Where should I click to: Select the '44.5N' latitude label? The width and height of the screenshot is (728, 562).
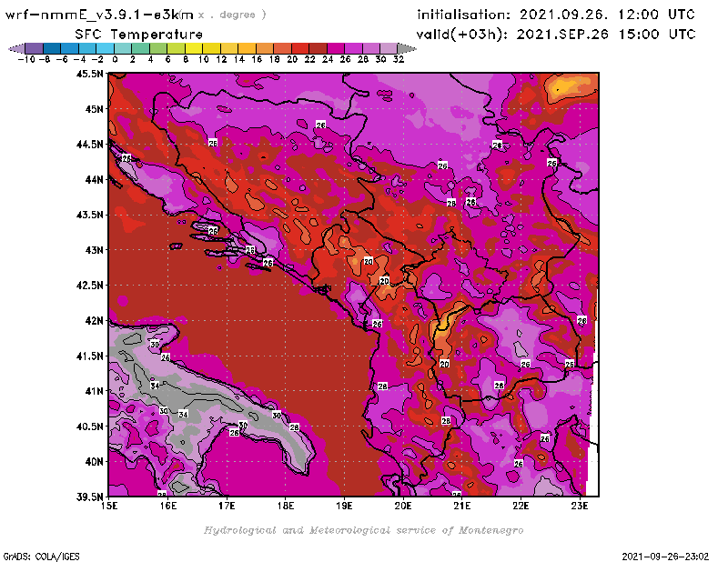[90, 145]
